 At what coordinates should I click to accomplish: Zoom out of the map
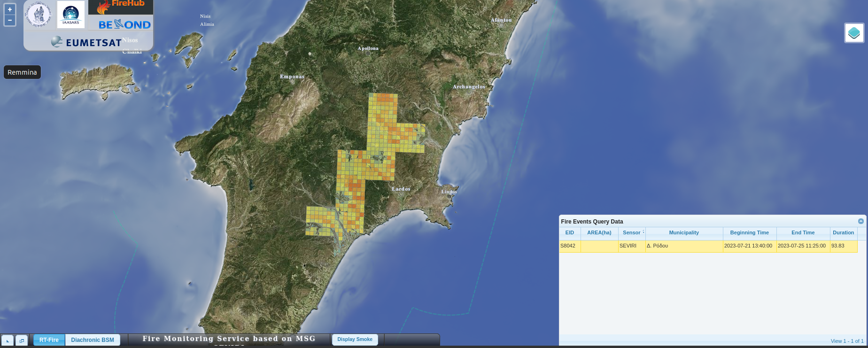tap(10, 20)
